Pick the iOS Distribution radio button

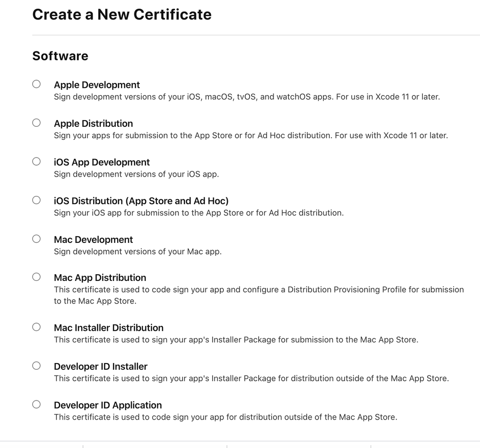point(36,200)
